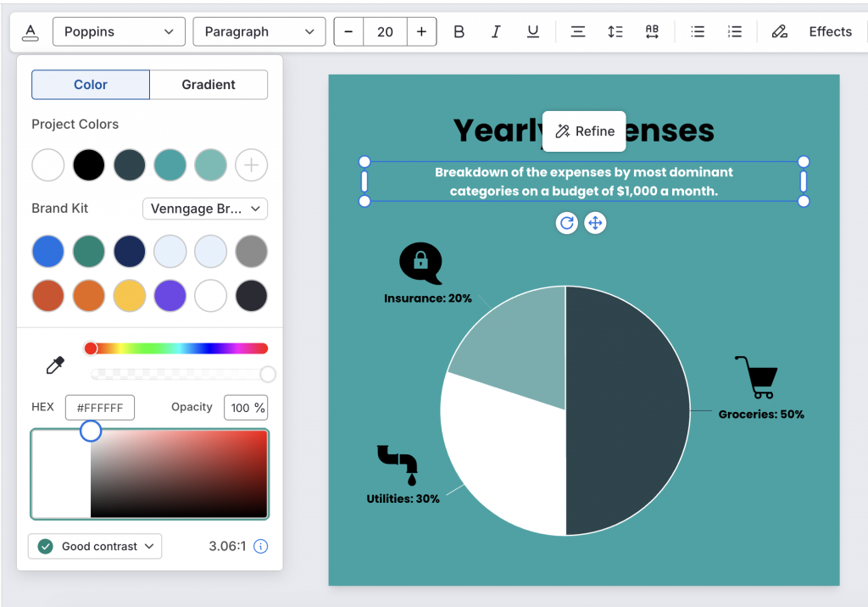The height and width of the screenshot is (607, 868).
Task: Edit the font size value 20
Action: (386, 31)
